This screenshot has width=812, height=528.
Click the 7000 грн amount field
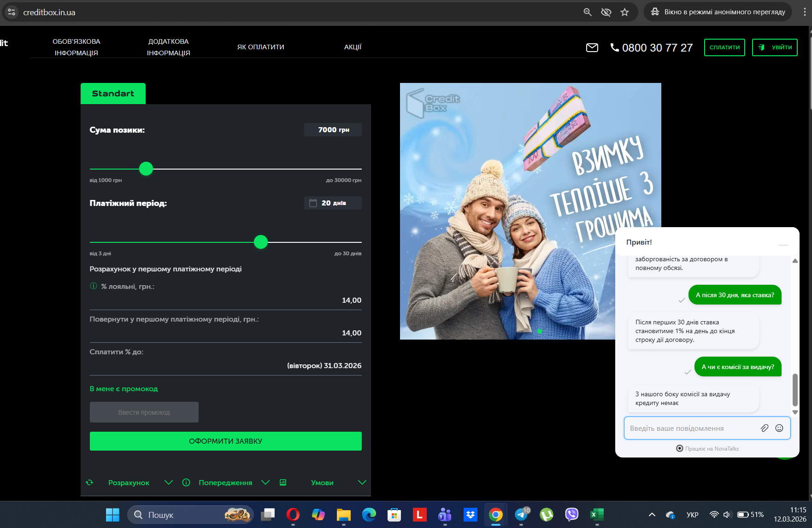[x=333, y=130]
